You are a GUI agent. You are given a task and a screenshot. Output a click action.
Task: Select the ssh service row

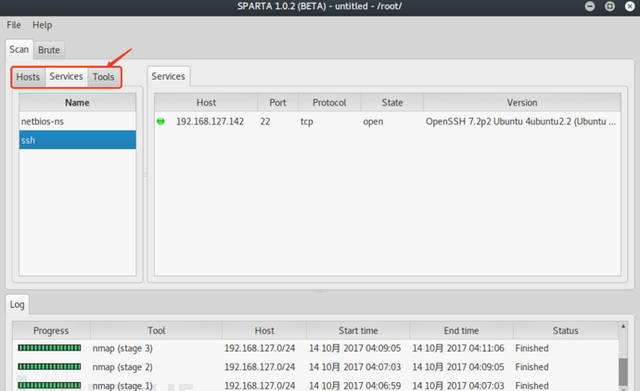pyautogui.click(x=78, y=140)
